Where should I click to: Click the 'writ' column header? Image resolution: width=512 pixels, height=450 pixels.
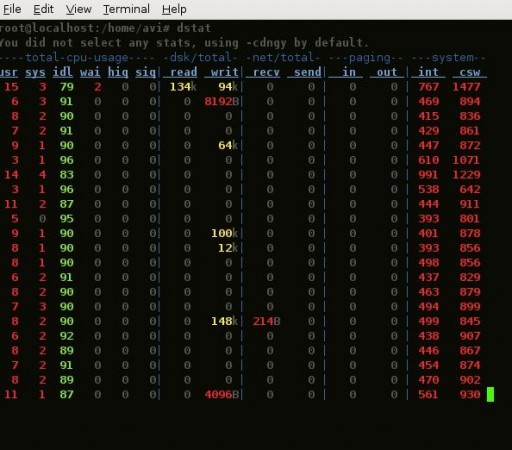(224, 72)
